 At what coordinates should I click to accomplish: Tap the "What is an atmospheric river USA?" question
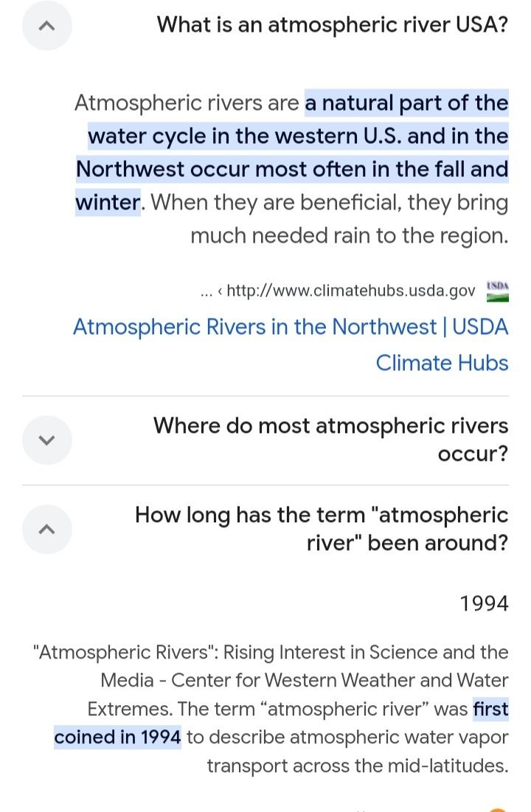click(332, 25)
